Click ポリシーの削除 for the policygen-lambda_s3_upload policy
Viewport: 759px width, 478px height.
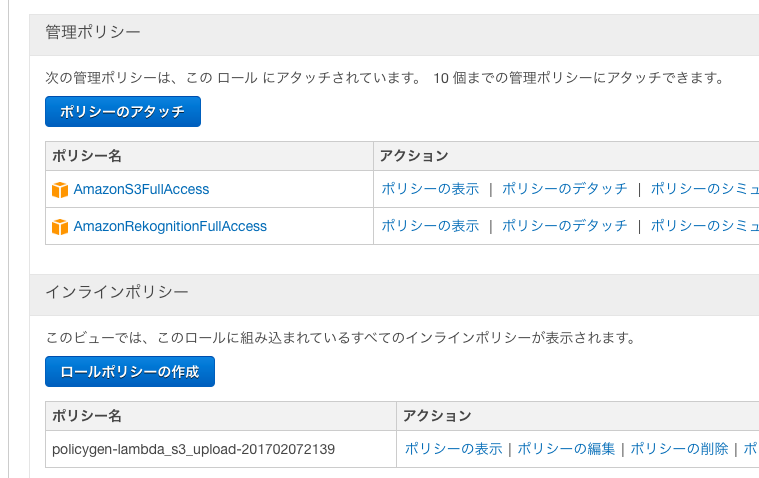coord(679,449)
